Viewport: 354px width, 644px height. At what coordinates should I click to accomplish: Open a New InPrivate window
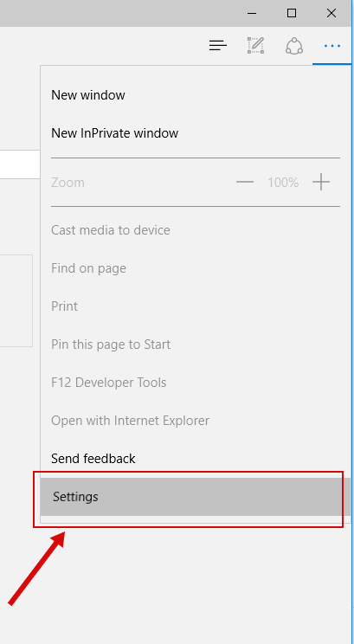click(114, 133)
